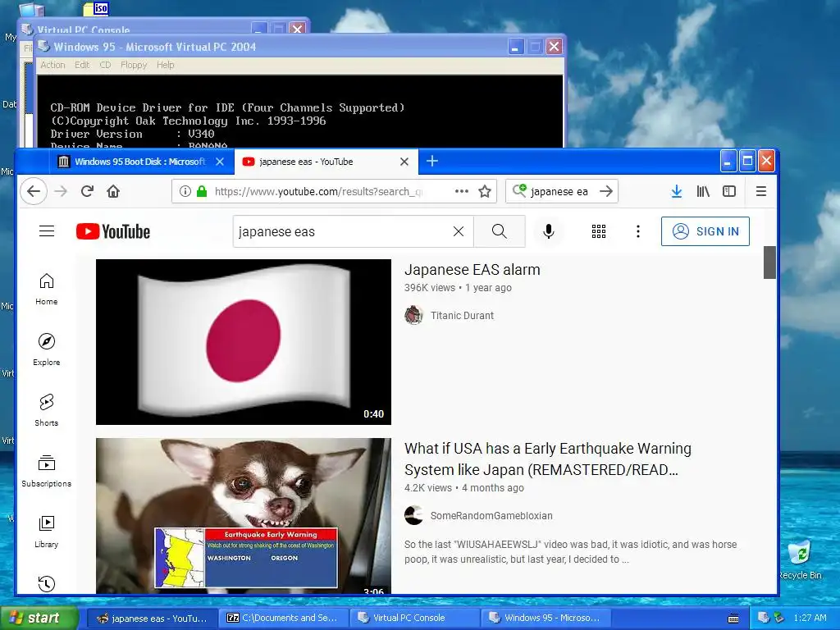Image resolution: width=840 pixels, height=630 pixels.
Task: Show site information via the info icon
Action: [185, 191]
